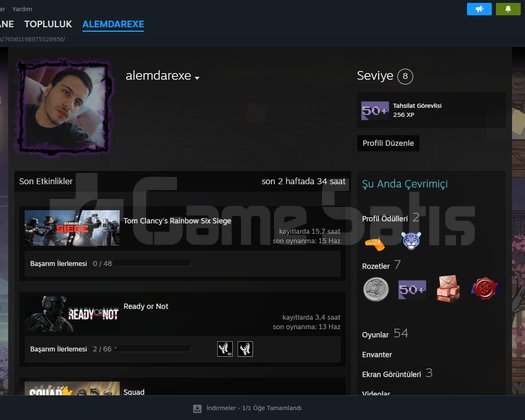This screenshot has width=525, height=420.
Task: Click the Tom Clancy's Rainbow Six Siege title
Action: pos(177,221)
